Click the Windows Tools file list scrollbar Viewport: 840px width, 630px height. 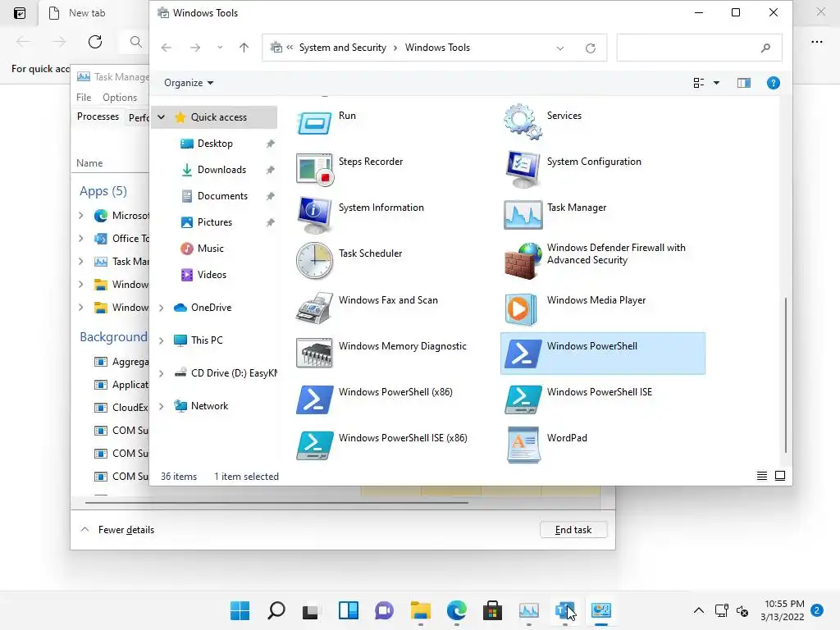point(785,375)
